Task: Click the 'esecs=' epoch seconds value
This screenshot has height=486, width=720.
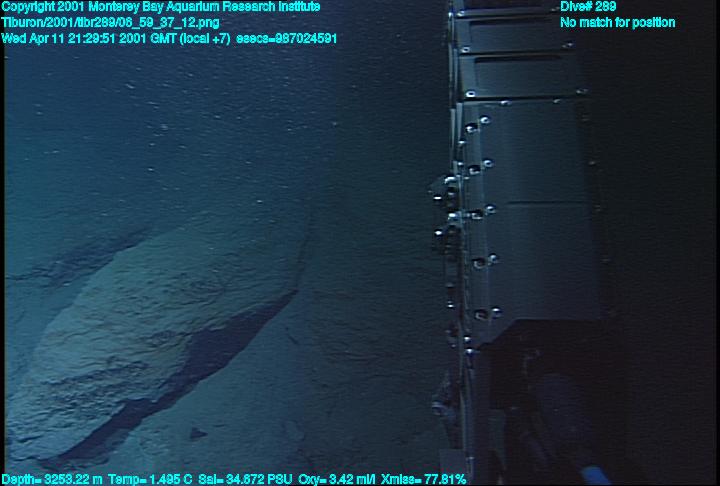Action: [x=287, y=39]
